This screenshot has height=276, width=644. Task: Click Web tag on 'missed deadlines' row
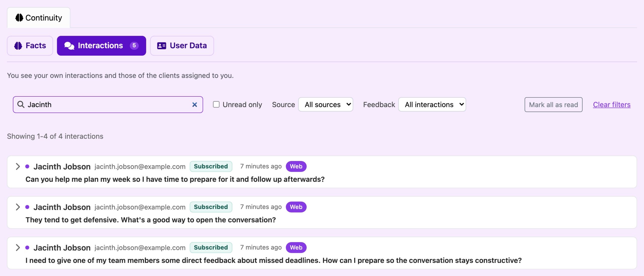pos(296,247)
